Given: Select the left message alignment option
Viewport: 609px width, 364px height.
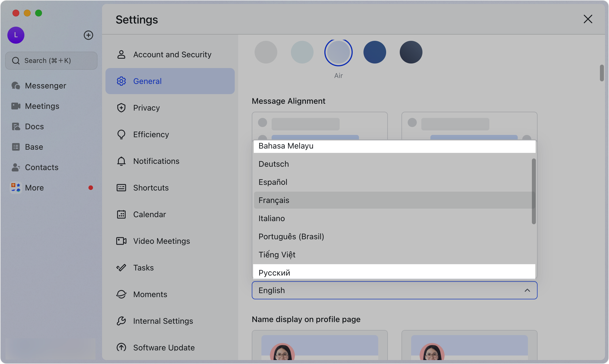Looking at the screenshot, I should tap(320, 125).
